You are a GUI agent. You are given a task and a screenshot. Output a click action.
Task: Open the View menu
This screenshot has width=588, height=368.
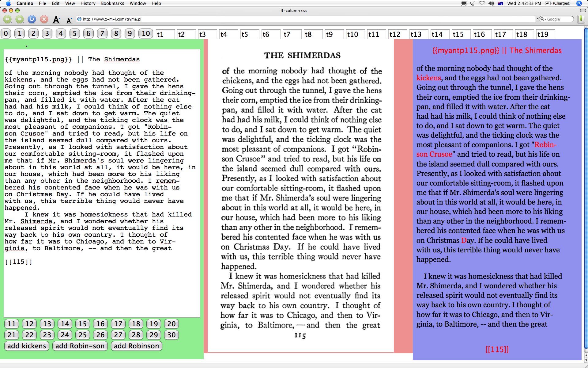pos(70,3)
